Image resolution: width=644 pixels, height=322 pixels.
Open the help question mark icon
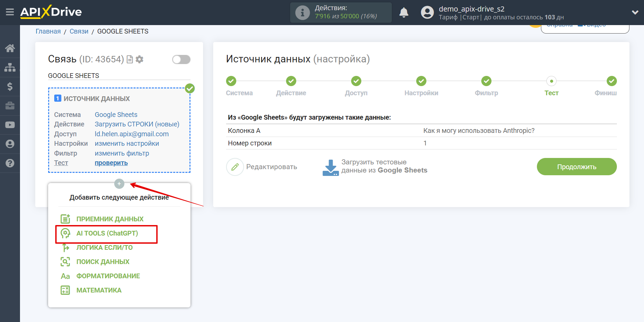pos(10,163)
